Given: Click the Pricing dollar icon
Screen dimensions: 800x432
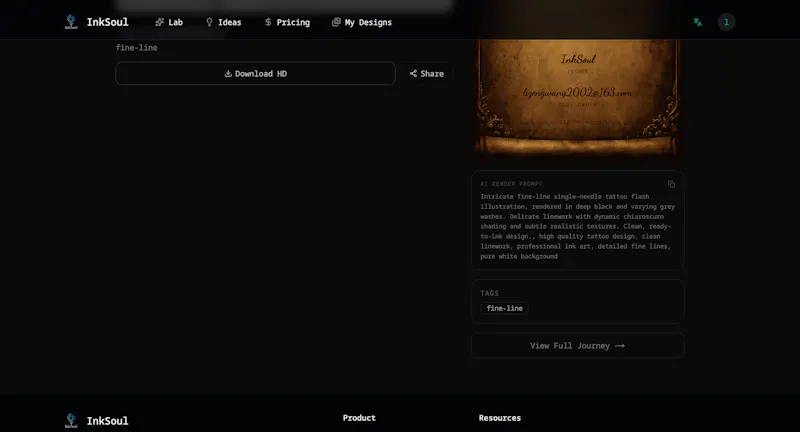Looking at the screenshot, I should click(268, 22).
